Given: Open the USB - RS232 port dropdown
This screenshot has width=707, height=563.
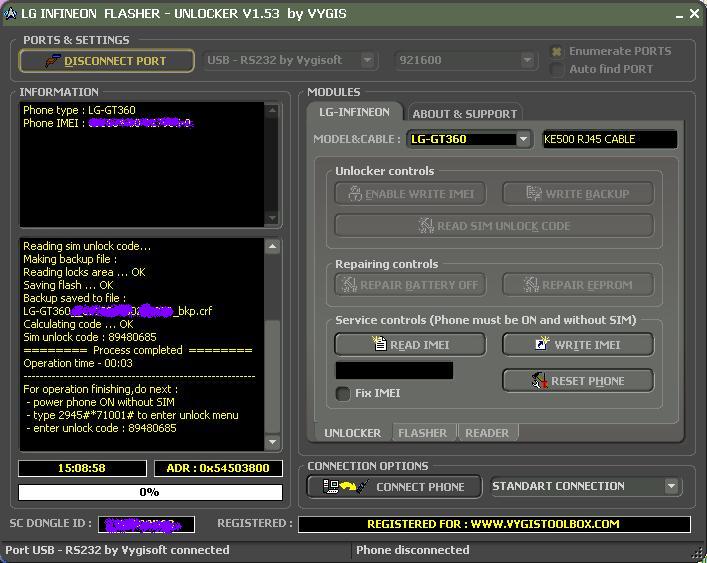Looking at the screenshot, I should pos(368,60).
